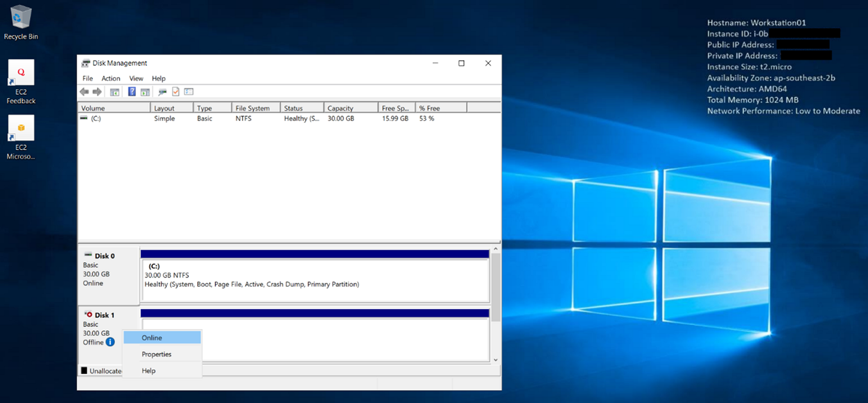Click the Offline status text of Disk 1
This screenshot has height=403, width=868.
(94, 342)
